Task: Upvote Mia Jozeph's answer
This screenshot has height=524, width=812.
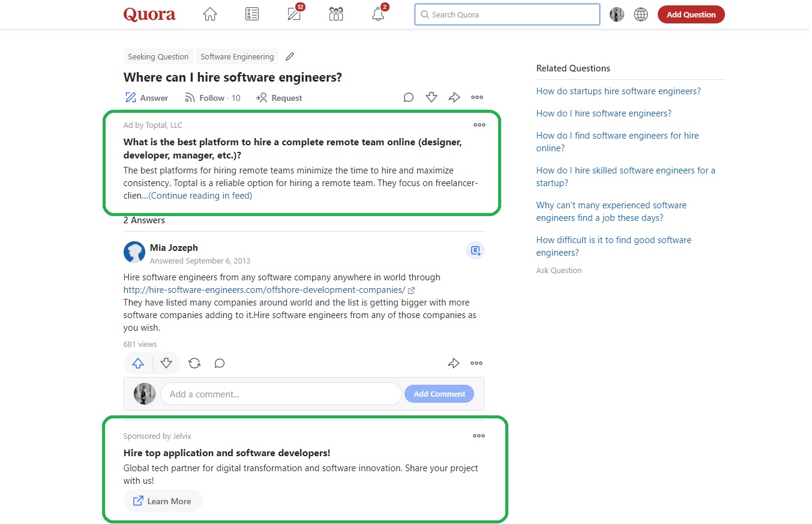Action: click(x=138, y=363)
